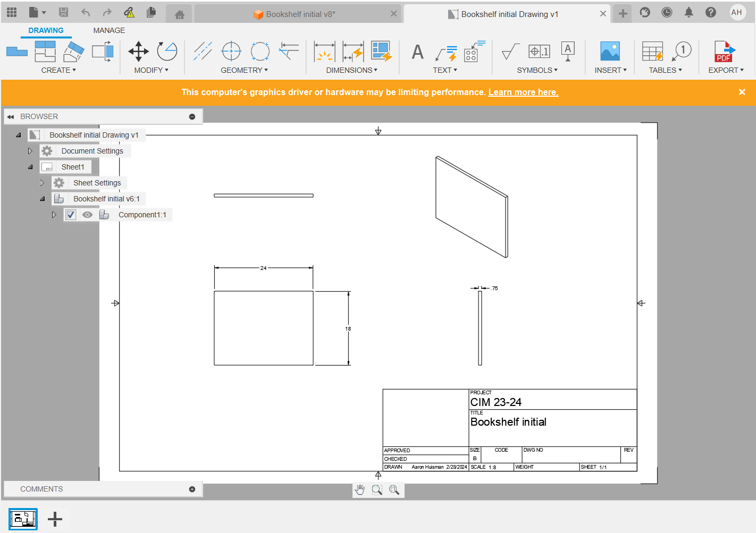Viewport: 756px width, 533px height.
Task: Redo the last action
Action: coord(107,12)
